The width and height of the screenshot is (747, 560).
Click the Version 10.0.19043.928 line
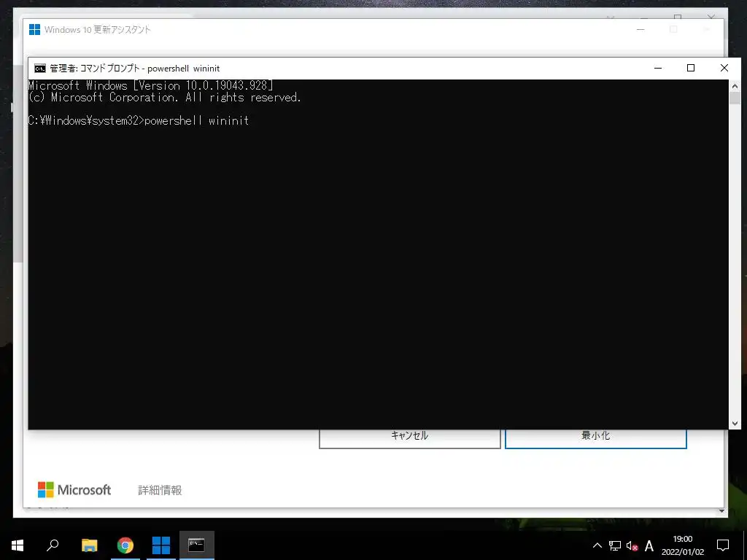(150, 86)
